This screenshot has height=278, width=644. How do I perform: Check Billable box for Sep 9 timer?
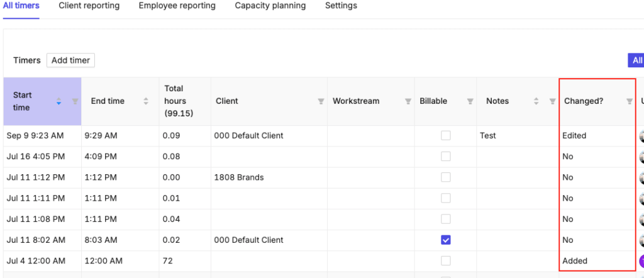point(445,135)
